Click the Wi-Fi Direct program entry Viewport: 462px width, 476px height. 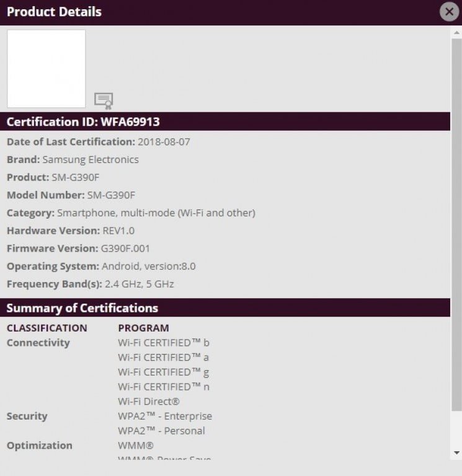(x=149, y=402)
